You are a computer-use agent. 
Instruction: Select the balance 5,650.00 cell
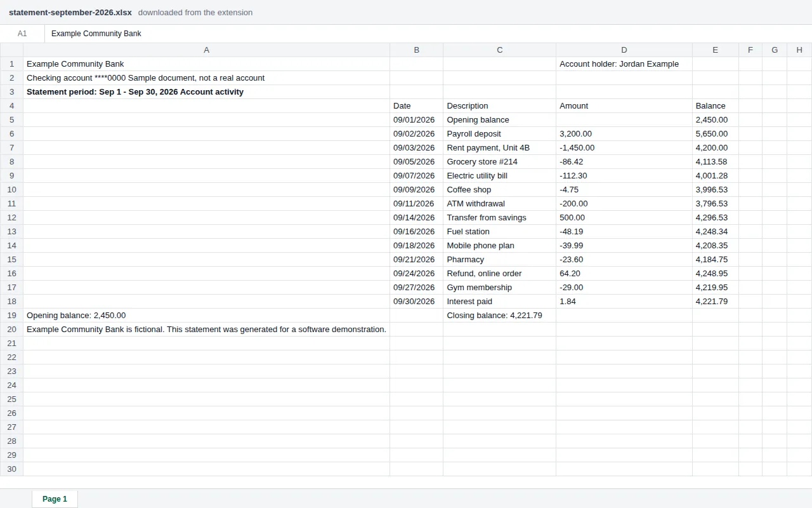pyautogui.click(x=716, y=134)
